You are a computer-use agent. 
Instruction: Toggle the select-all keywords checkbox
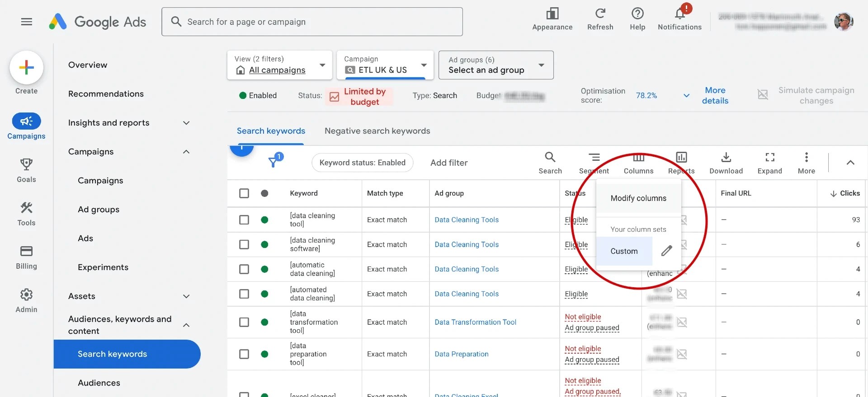tap(244, 193)
